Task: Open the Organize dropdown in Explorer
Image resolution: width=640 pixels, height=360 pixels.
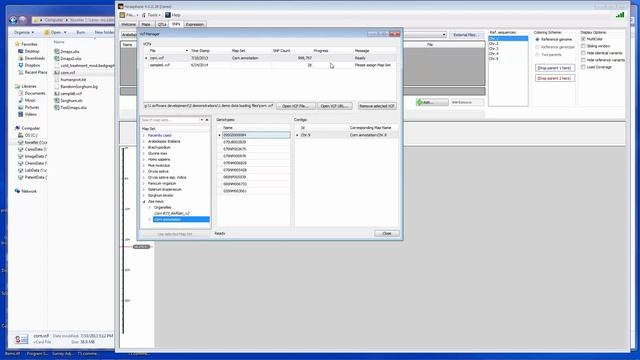Action: pos(24,32)
